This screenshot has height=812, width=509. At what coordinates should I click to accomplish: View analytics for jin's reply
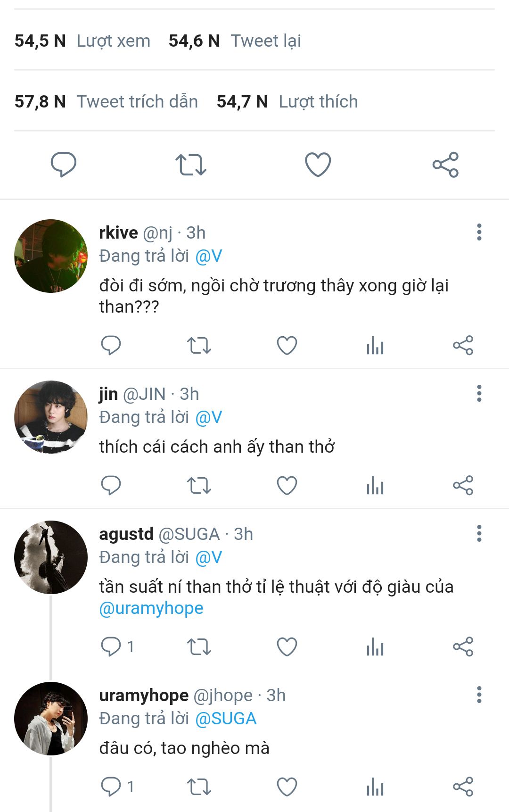point(375,485)
